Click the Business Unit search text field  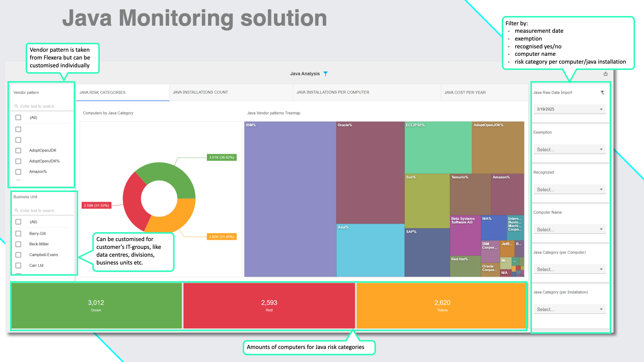[x=44, y=211]
